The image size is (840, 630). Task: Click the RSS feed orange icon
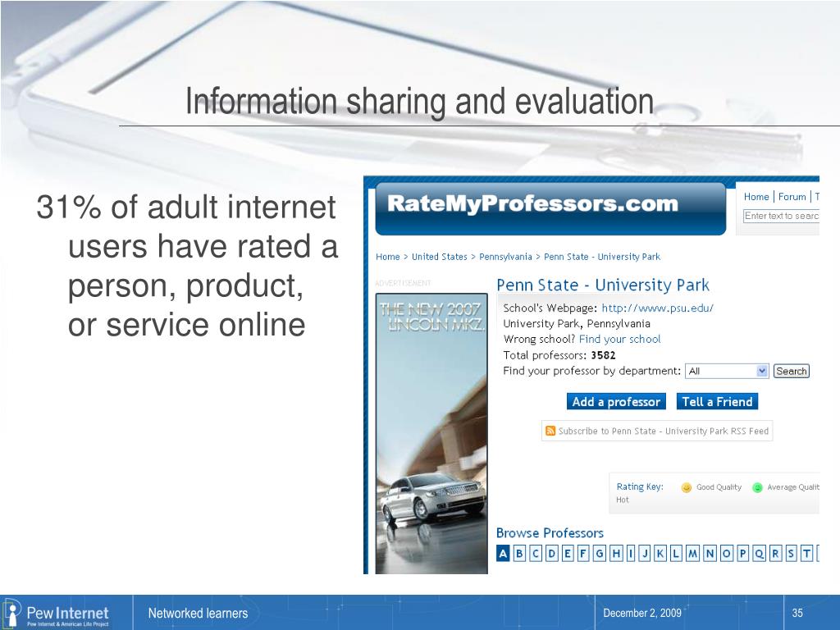[x=550, y=431]
